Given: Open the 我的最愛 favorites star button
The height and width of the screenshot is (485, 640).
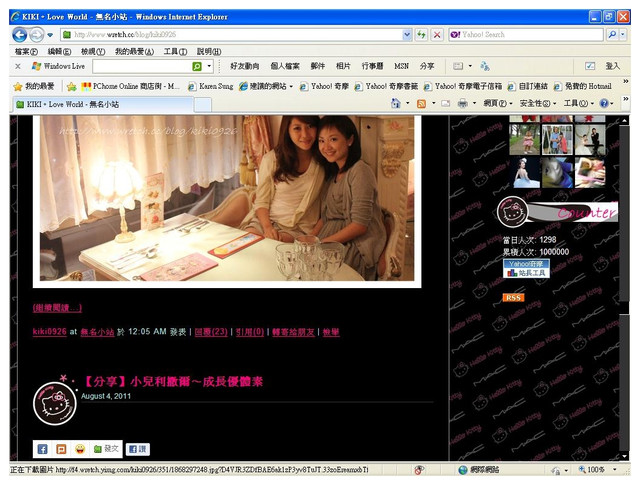Looking at the screenshot, I should [x=34, y=86].
